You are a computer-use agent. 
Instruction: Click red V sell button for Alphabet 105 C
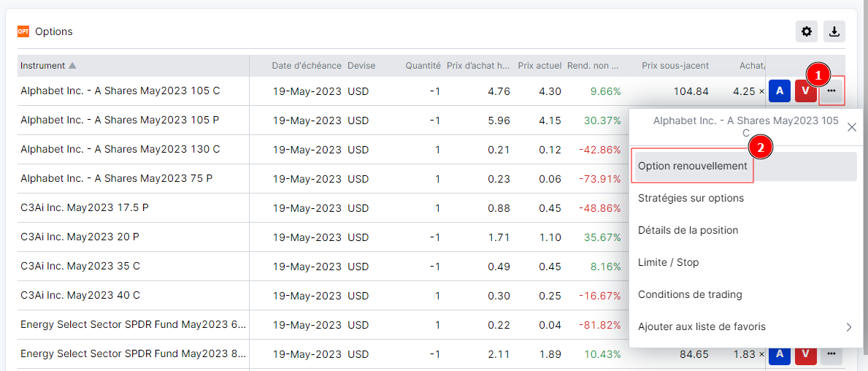coord(805,91)
